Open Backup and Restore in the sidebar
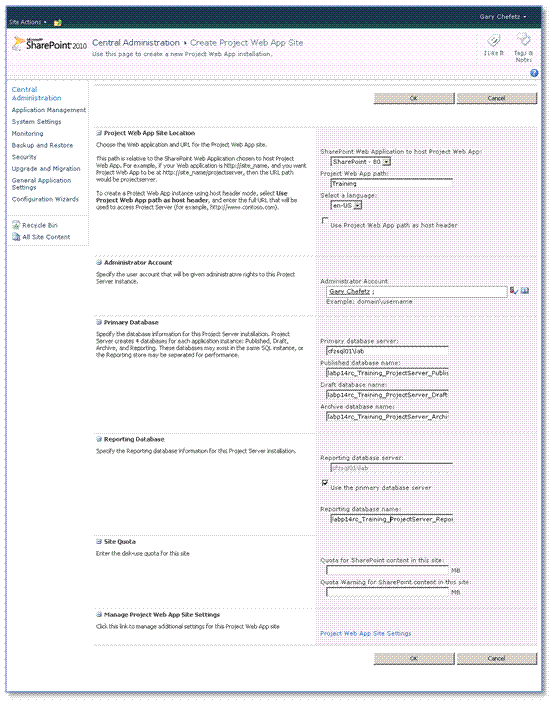Screen dimensions: 553x703 [42, 145]
